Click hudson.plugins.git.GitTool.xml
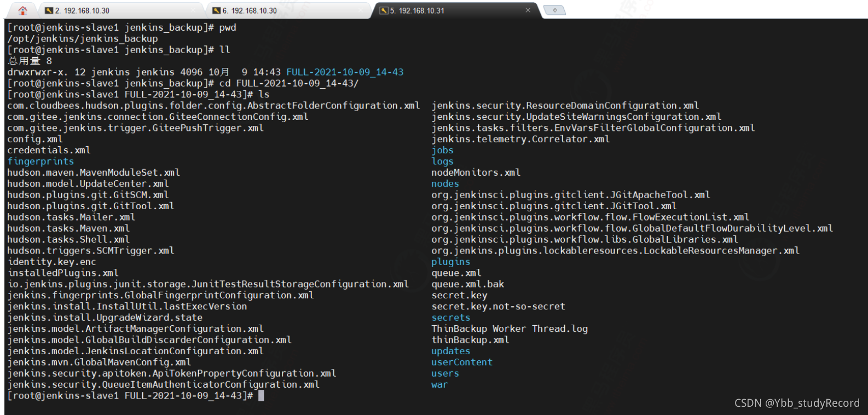Image resolution: width=868 pixels, height=415 pixels. pos(91,206)
